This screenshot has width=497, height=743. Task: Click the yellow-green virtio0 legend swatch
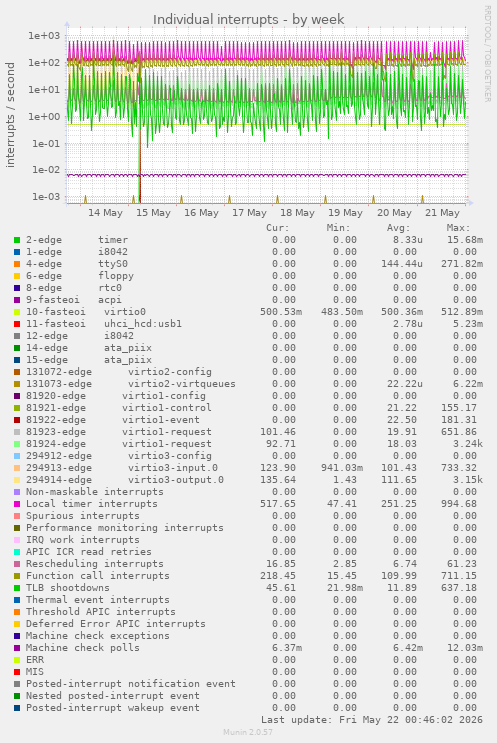[x=17, y=312]
